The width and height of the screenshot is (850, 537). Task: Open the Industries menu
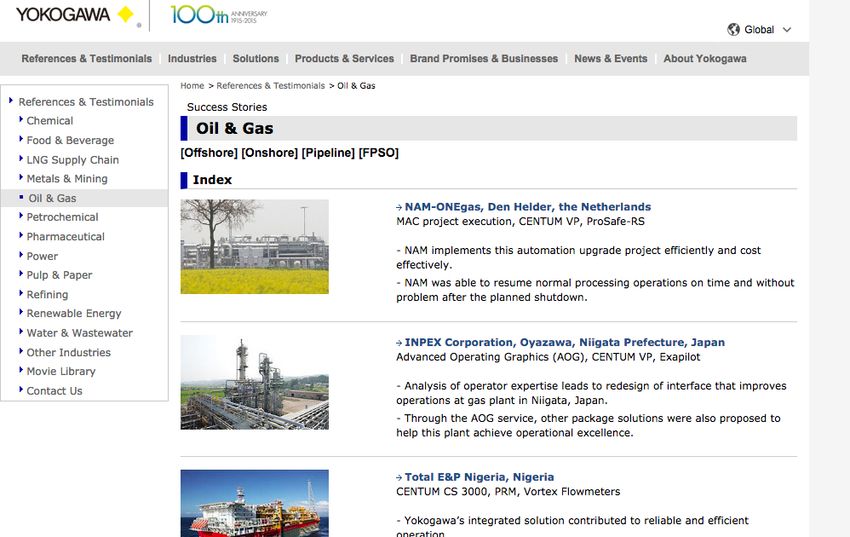192,59
